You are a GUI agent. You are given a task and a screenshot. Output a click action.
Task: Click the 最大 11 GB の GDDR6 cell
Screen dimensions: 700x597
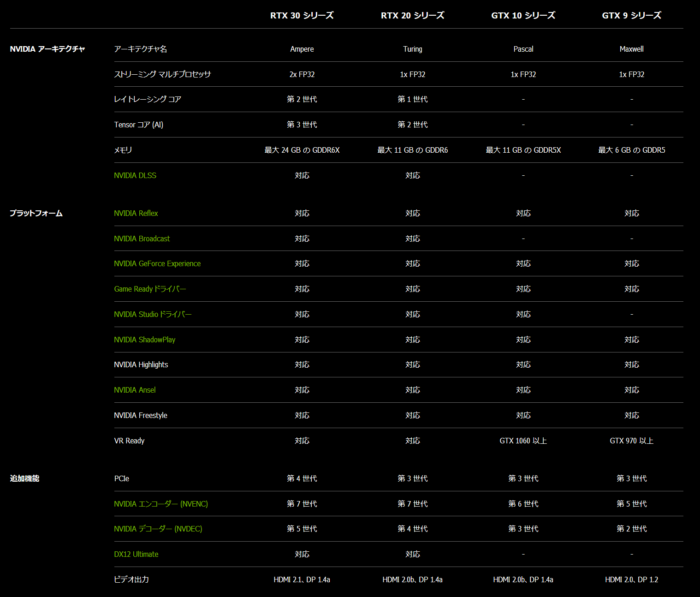(413, 150)
